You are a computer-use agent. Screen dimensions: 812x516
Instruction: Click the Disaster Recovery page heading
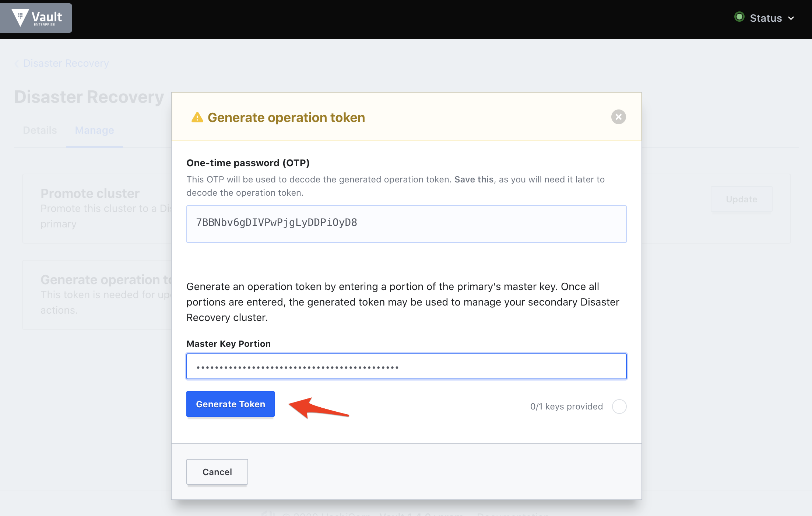(89, 97)
